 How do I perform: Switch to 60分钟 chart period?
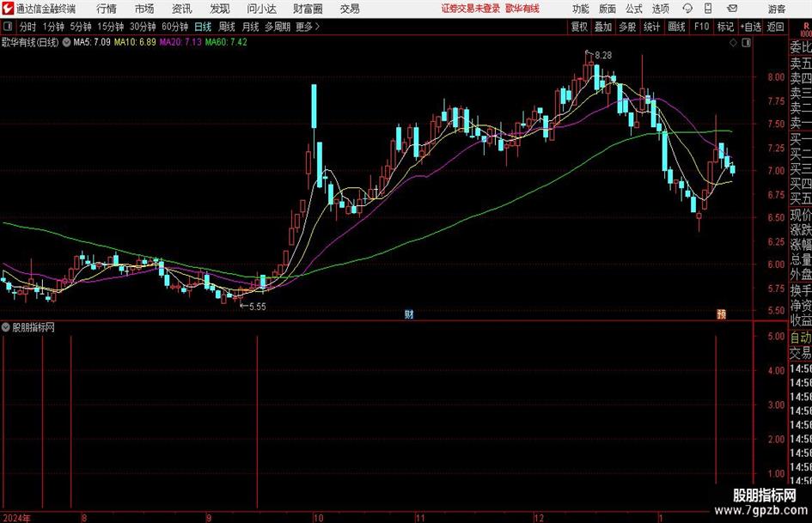click(x=174, y=27)
